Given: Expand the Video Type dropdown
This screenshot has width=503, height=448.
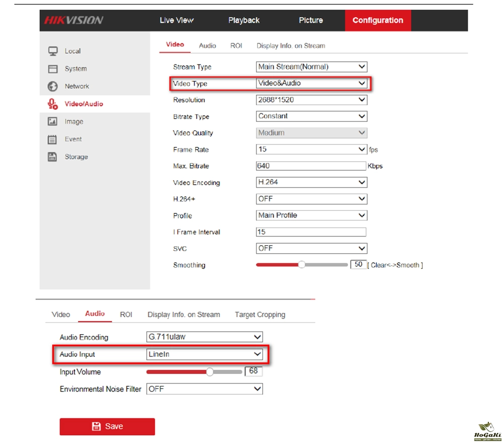Looking at the screenshot, I should (311, 83).
